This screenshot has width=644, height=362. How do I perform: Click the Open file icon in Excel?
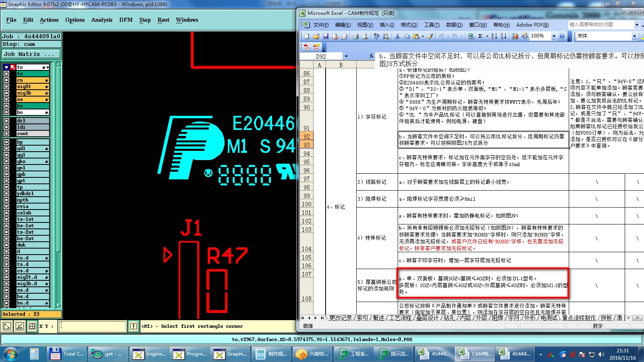point(316,36)
